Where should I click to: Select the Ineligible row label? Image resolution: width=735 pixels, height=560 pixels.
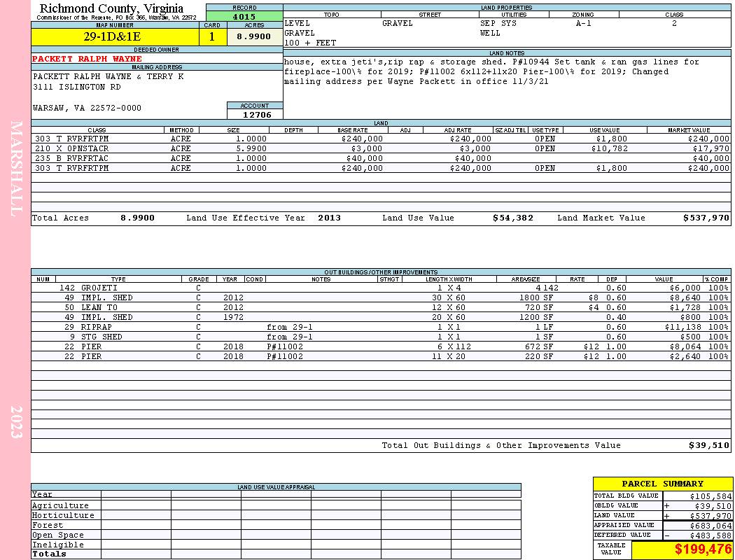click(x=58, y=545)
